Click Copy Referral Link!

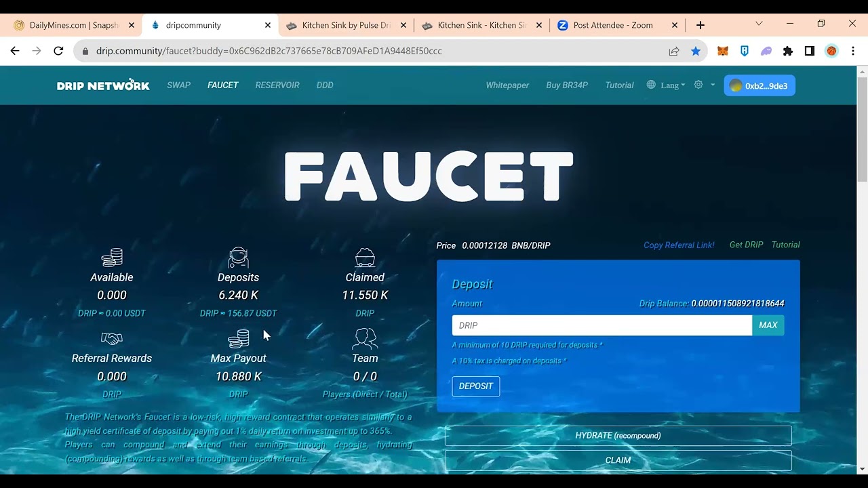tap(679, 245)
